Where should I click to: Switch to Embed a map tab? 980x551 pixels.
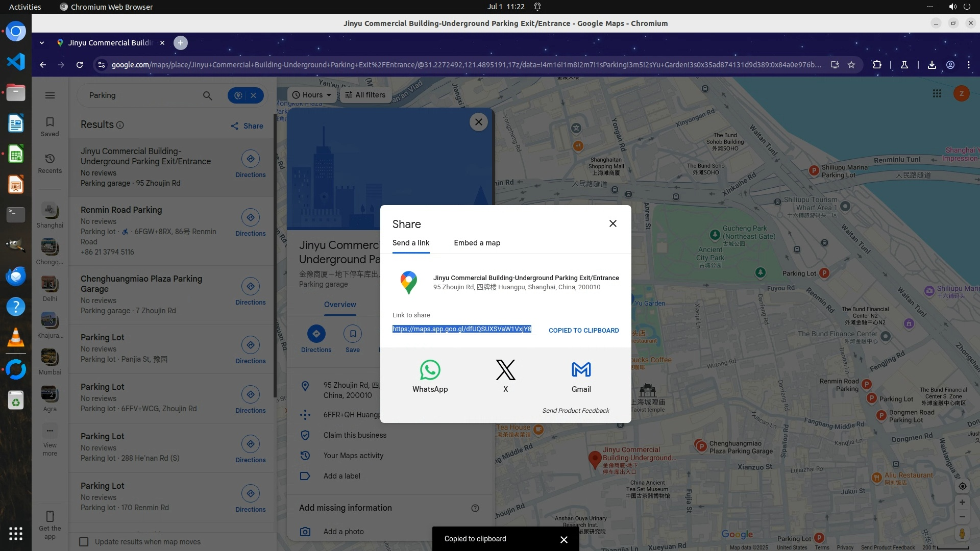pyautogui.click(x=477, y=243)
